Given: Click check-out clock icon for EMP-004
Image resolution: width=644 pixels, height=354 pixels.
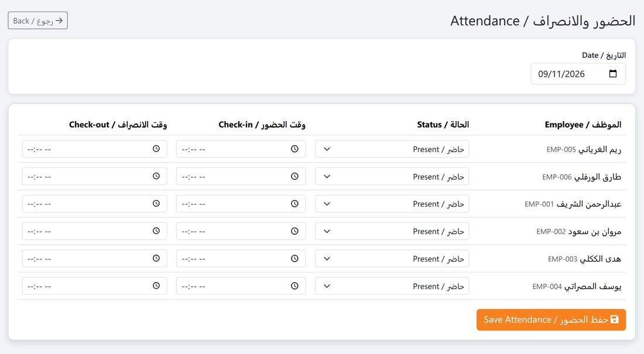Looking at the screenshot, I should pyautogui.click(x=156, y=286).
